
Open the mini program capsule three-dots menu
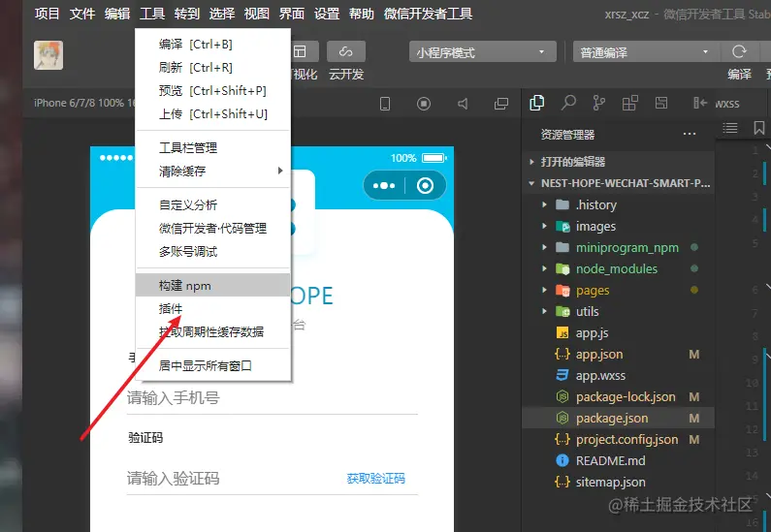point(384,186)
